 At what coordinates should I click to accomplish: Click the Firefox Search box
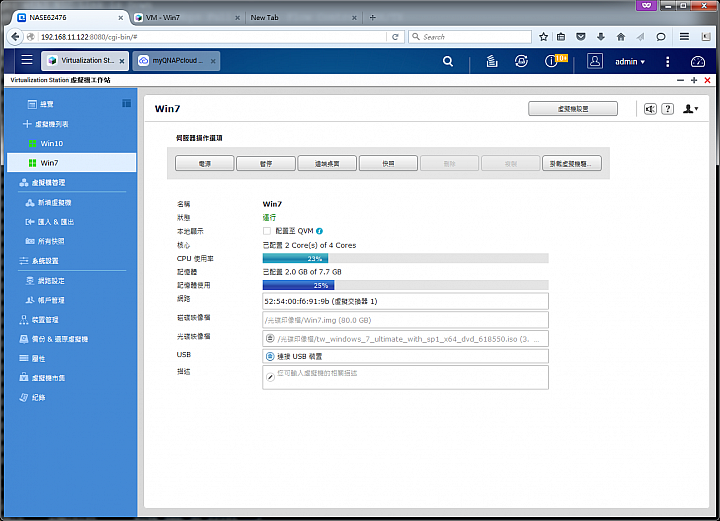[470, 37]
